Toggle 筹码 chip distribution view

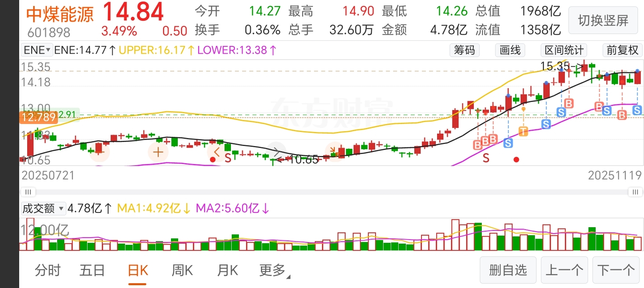[464, 50]
